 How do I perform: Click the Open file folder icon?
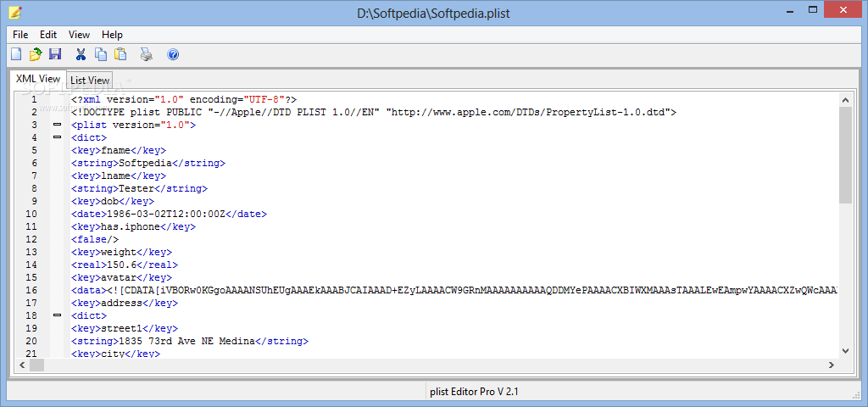(x=36, y=54)
